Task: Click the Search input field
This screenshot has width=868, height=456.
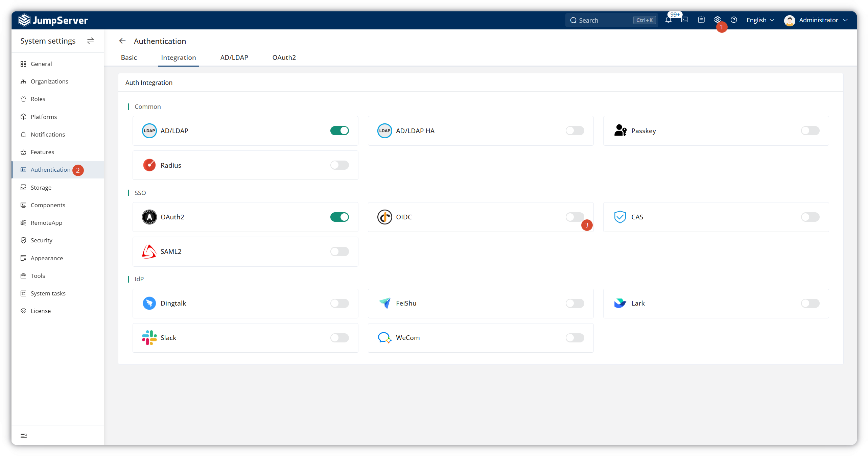Action: (611, 20)
